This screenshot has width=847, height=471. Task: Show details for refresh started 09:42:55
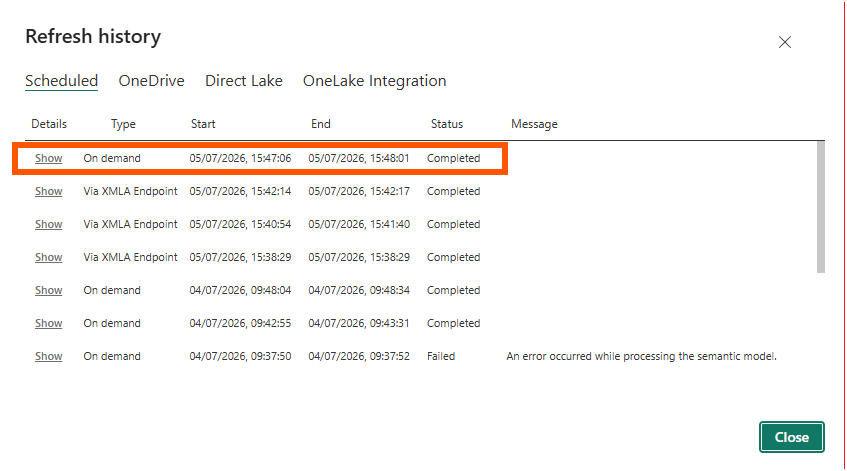point(49,323)
